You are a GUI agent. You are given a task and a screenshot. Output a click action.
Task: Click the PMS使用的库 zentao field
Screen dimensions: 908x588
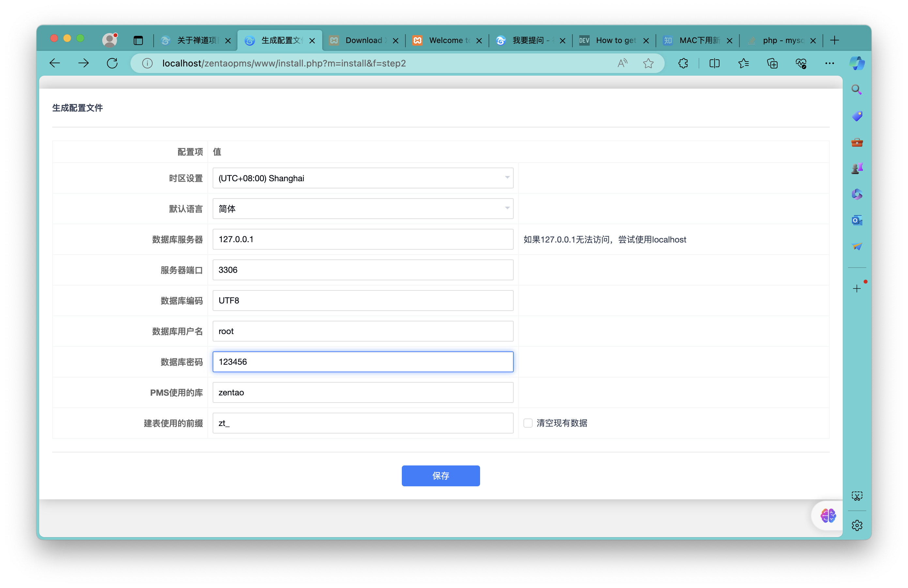363,392
